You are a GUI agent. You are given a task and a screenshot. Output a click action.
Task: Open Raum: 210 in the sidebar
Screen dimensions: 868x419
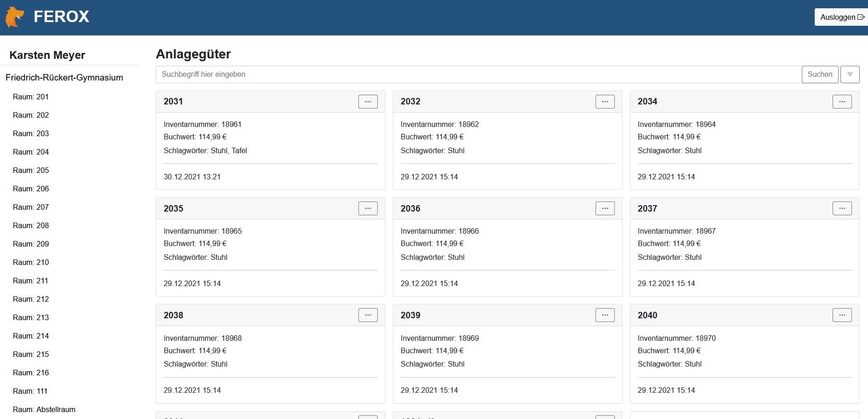point(31,262)
